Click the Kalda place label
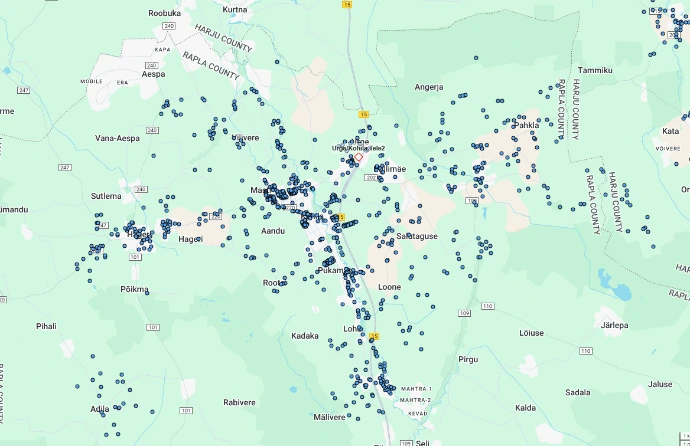 click(527, 408)
